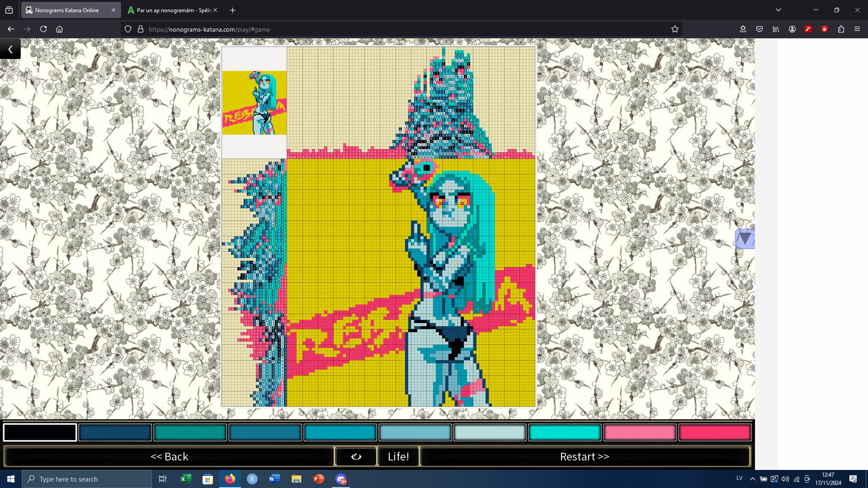Go to browser home page
This screenshot has width=868, height=488.
click(59, 29)
